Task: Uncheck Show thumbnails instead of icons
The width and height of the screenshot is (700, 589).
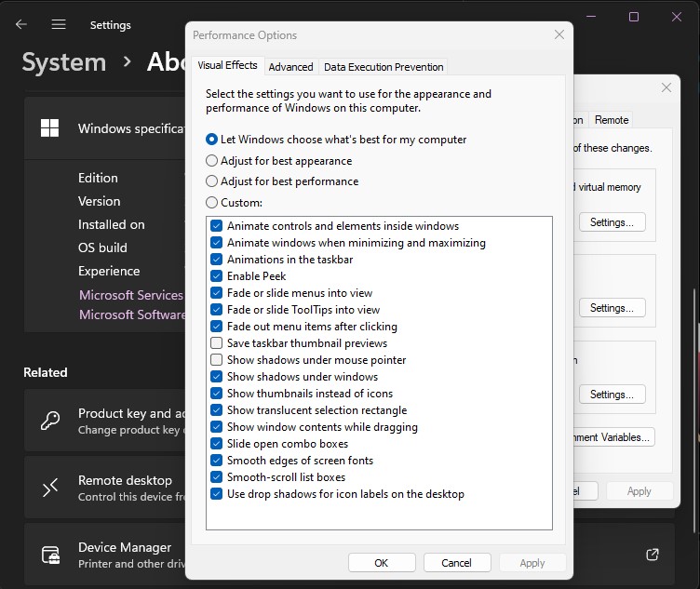Action: [x=217, y=393]
